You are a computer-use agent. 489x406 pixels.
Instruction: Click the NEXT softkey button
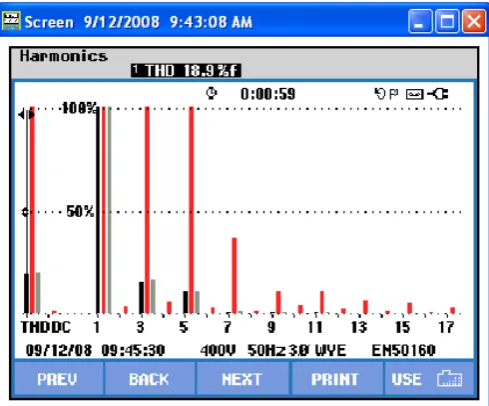[x=242, y=379]
